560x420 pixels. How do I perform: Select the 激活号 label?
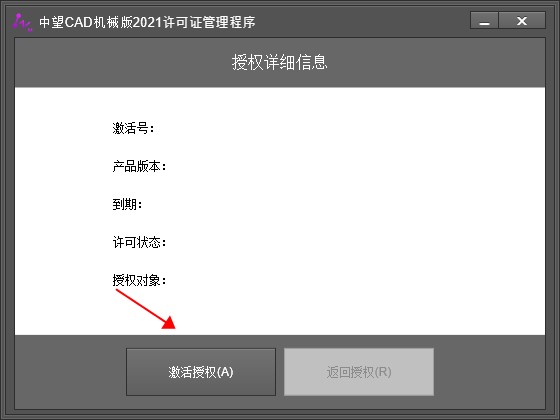(133, 128)
